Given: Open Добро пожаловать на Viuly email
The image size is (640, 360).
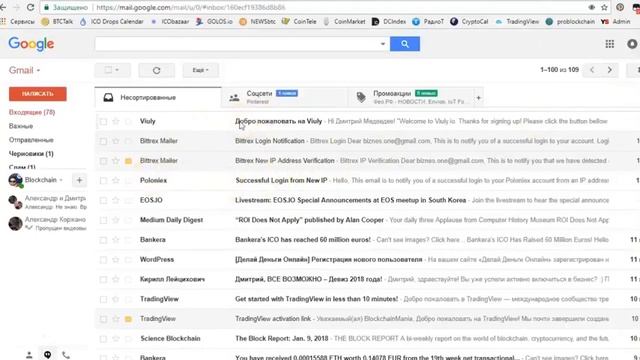Looking at the screenshot, I should (x=278, y=121).
